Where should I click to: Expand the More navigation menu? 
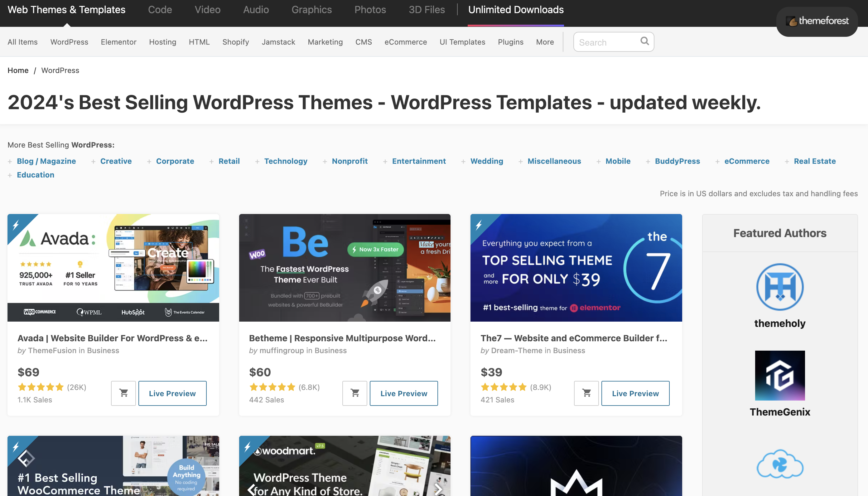pyautogui.click(x=545, y=42)
